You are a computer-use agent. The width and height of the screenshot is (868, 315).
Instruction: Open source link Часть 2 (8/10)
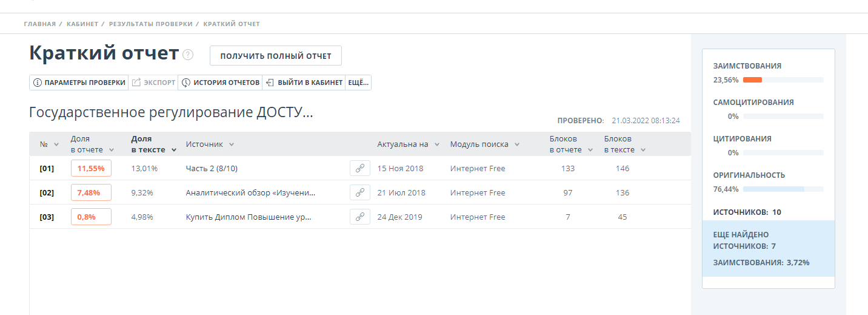pos(215,168)
